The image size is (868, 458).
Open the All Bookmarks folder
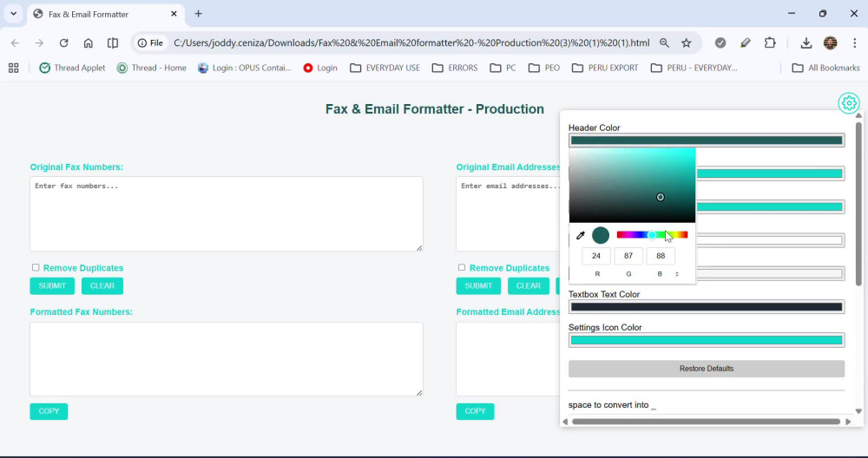(826, 68)
